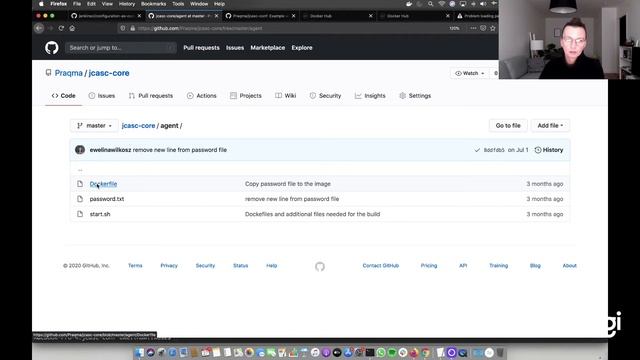Viewport: 640px width, 360px height.
Task: Select the Code tab
Action: pyautogui.click(x=63, y=96)
